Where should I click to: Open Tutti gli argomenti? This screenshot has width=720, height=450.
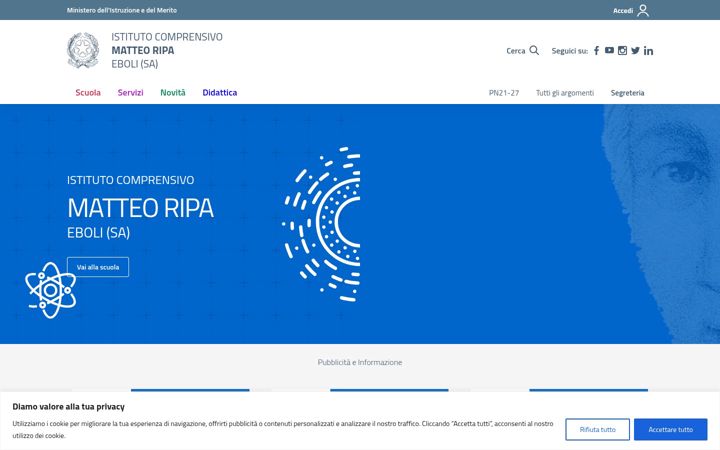click(565, 93)
